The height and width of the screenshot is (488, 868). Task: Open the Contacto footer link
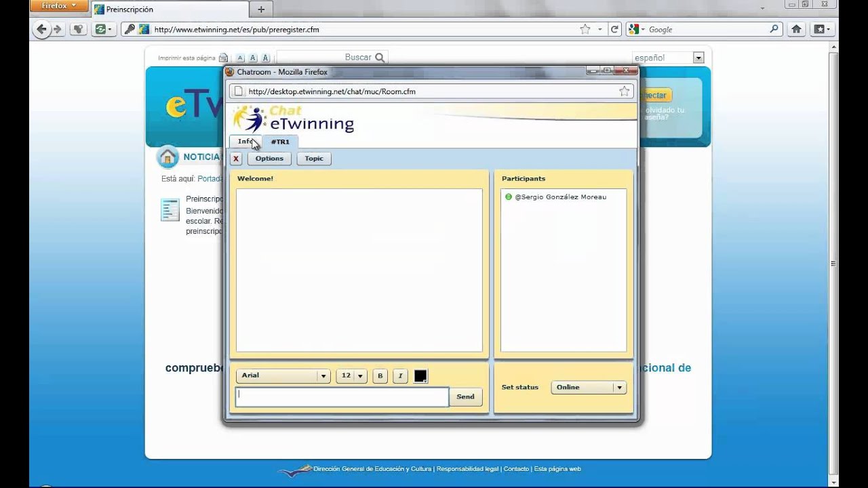[516, 469]
